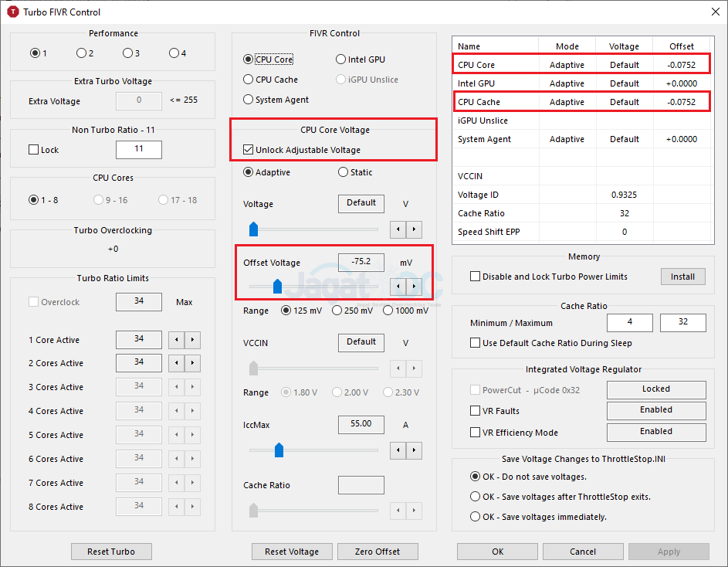Select Adaptive voltage mode
Image resolution: width=728 pixels, height=567 pixels.
pyautogui.click(x=266, y=172)
